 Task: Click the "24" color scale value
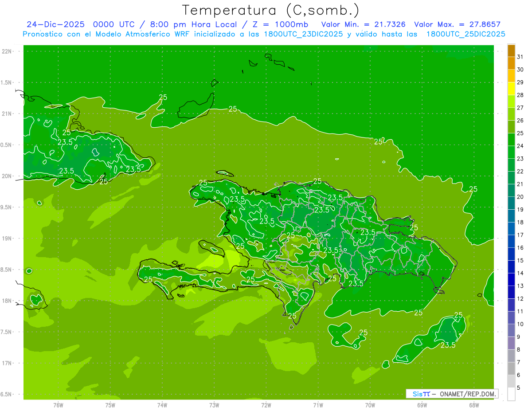520,146
